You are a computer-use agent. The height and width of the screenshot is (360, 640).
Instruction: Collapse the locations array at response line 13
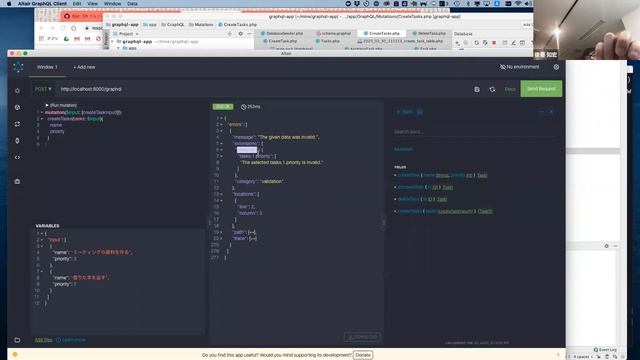point(222,194)
